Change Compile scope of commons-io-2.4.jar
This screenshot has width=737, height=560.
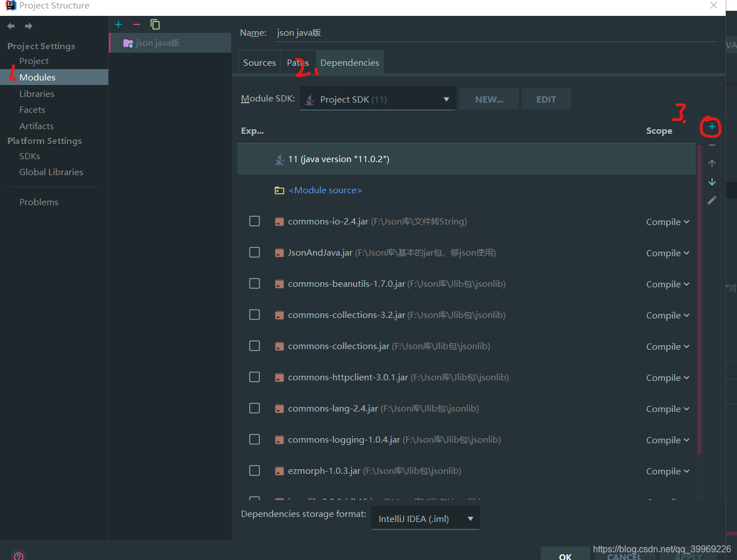[668, 222]
